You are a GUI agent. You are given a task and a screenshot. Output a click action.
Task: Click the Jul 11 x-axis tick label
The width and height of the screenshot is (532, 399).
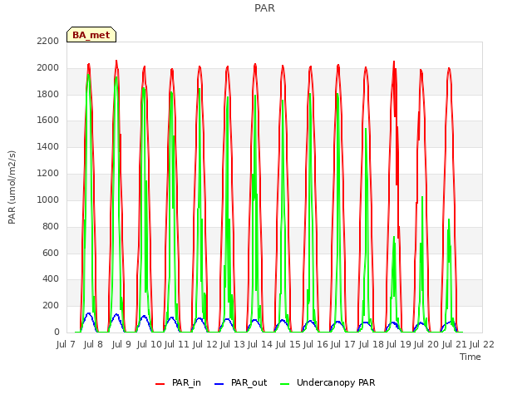(x=177, y=344)
